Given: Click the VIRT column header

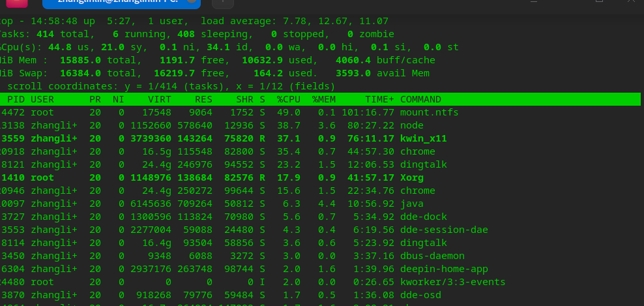Looking at the screenshot, I should pyautogui.click(x=160, y=99).
